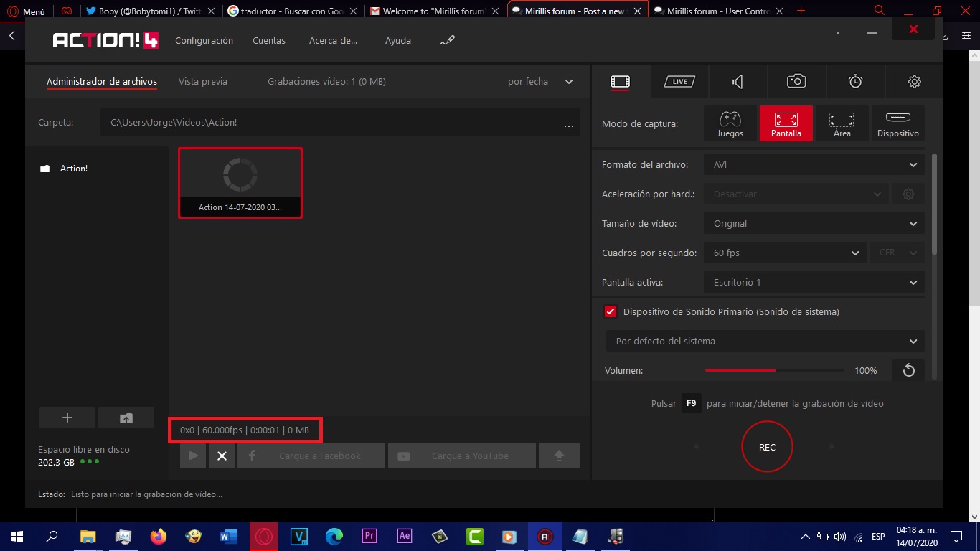Delete the selected recording with X button

[222, 456]
